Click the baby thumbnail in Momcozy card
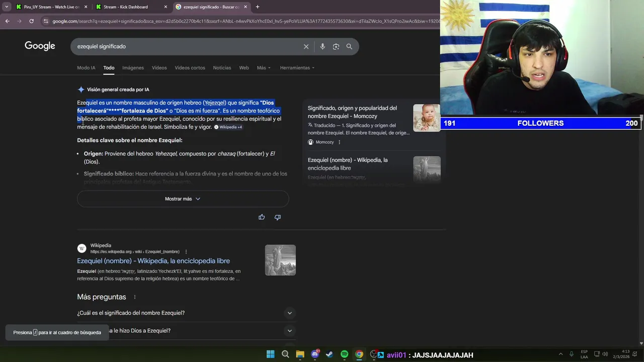This screenshot has width=644, height=362. pyautogui.click(x=426, y=118)
